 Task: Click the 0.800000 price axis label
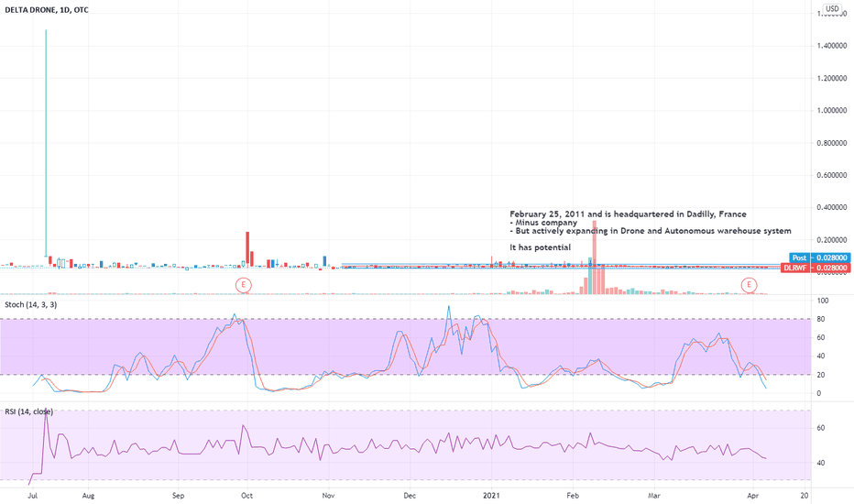832,143
